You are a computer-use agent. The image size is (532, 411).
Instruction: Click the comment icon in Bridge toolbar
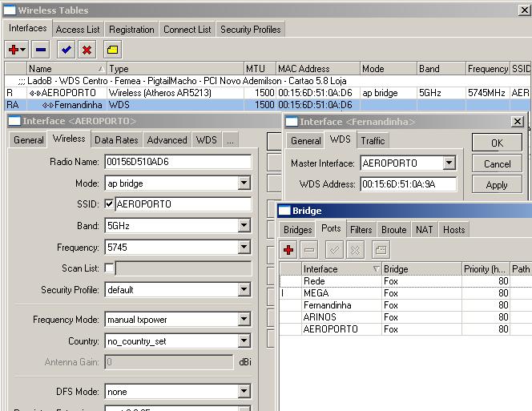click(381, 250)
